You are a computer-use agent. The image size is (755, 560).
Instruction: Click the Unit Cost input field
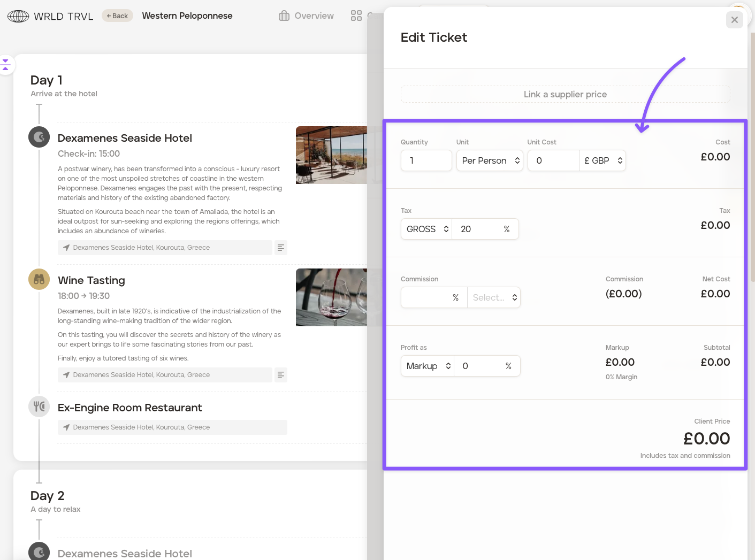(x=553, y=160)
